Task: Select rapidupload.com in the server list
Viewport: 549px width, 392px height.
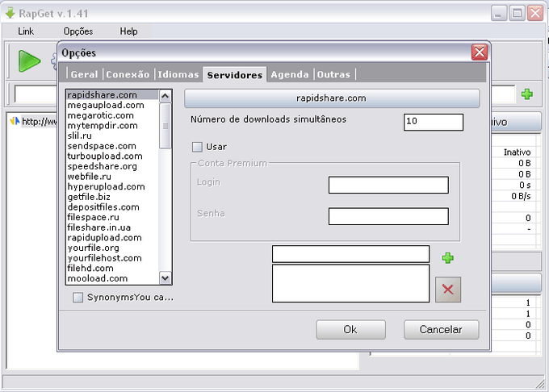Action: [x=112, y=238]
